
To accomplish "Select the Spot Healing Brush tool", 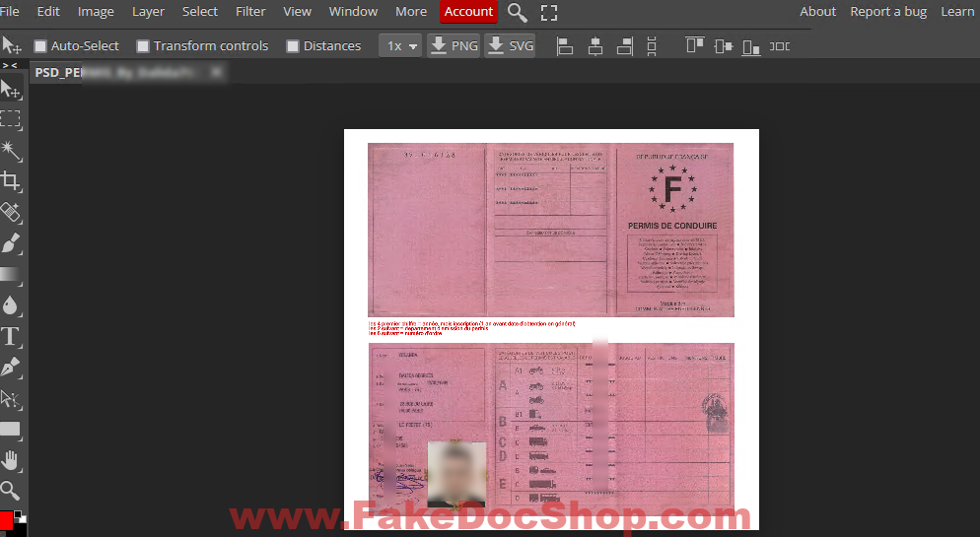I will pos(11,212).
